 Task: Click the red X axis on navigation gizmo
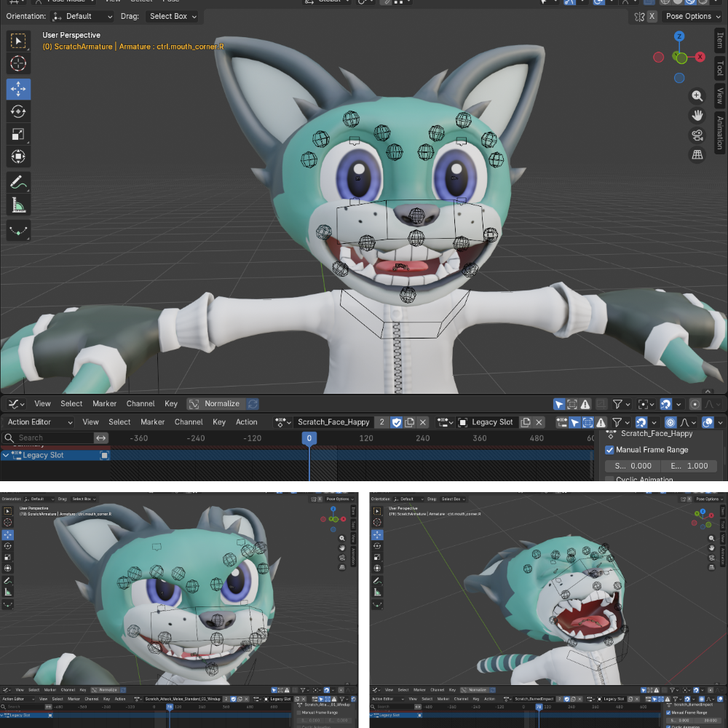700,57
